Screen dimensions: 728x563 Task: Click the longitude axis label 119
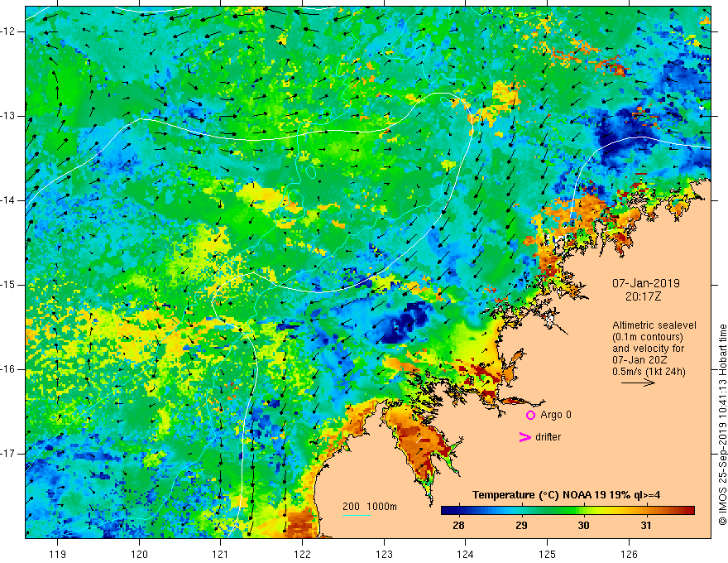tap(58, 554)
